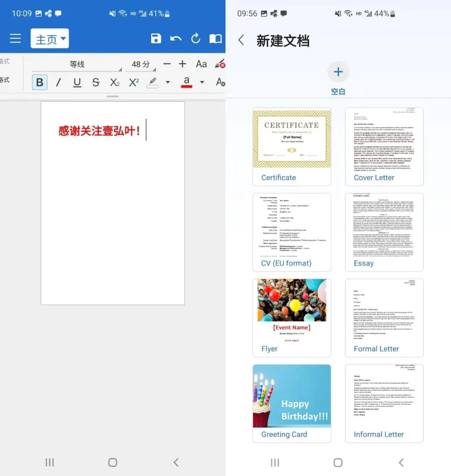Screen dimensions: 451x476
Task: Tap the toolbar collapse handle
Action: tap(113, 96)
